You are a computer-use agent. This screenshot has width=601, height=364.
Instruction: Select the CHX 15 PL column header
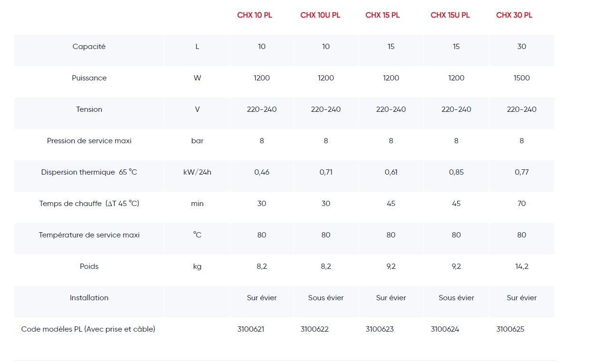coord(383,15)
